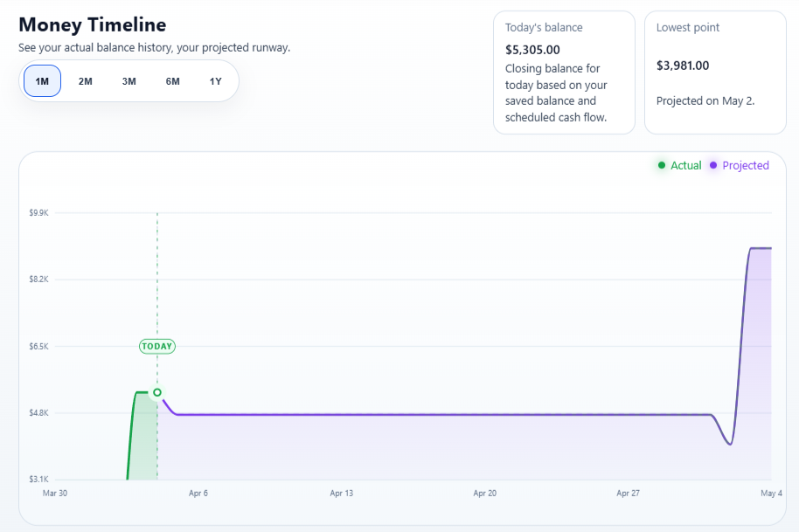Click the purple Projected legend dot
This screenshot has height=532, width=799.
tap(714, 165)
